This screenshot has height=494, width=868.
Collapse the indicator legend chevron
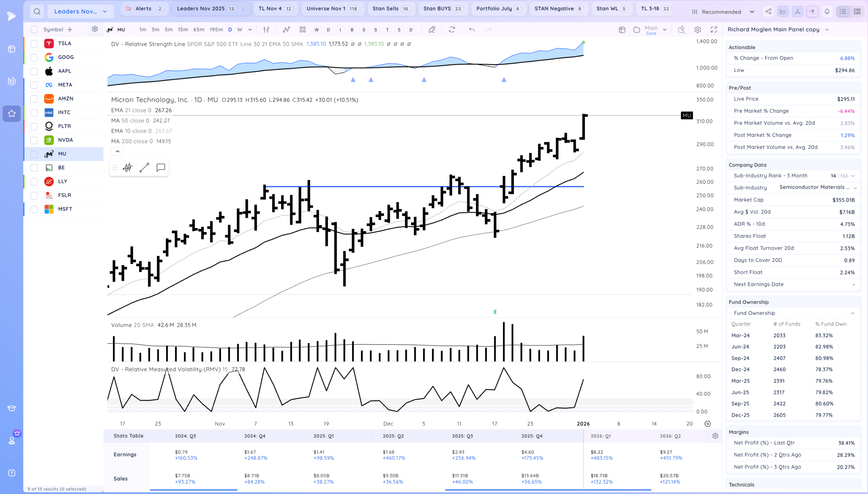[117, 151]
